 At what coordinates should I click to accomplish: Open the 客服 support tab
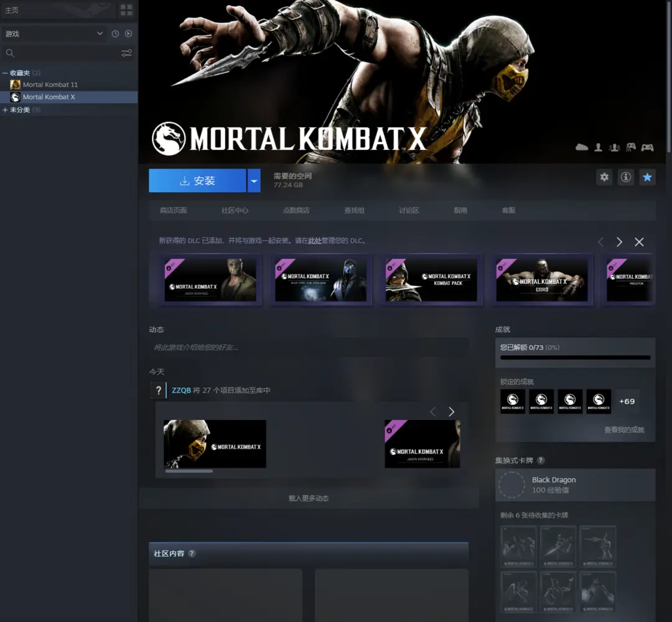[x=508, y=210]
